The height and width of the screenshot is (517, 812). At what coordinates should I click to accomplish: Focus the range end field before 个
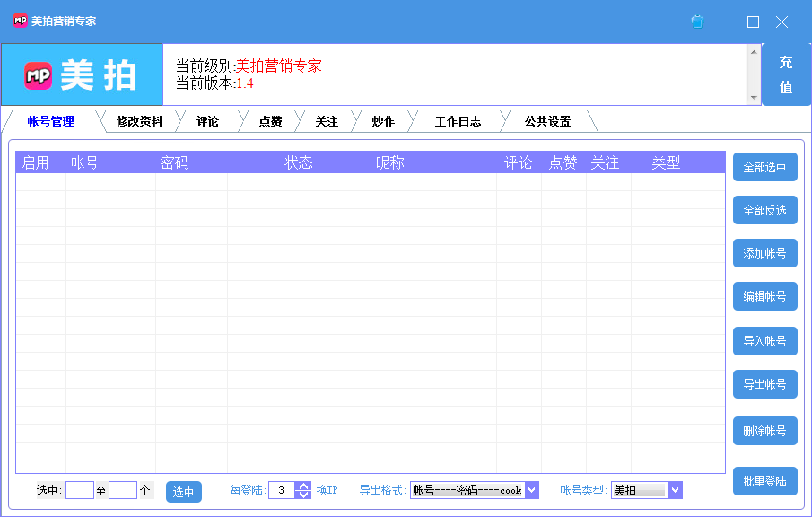point(123,490)
